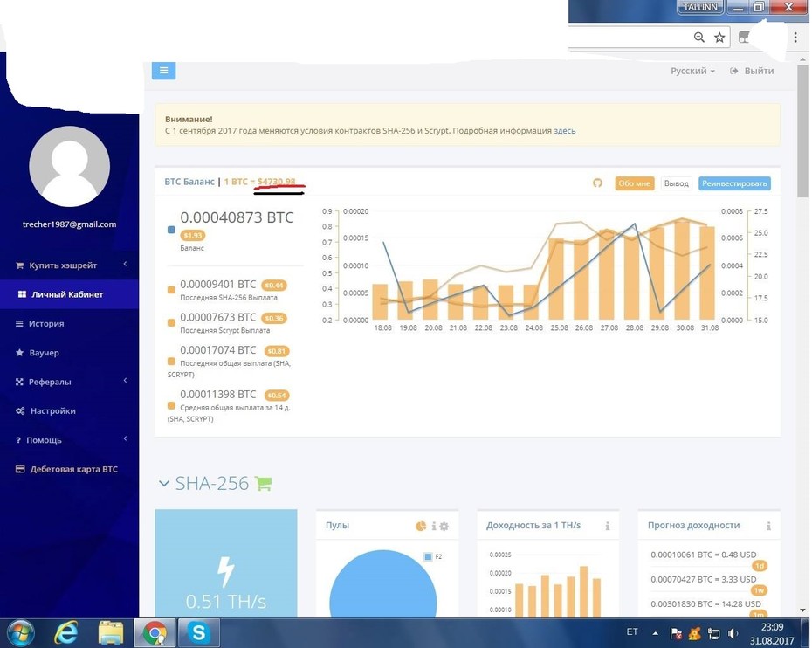Open Дебетовая карта BTC in sidebar
The image size is (812, 648).
point(69,469)
